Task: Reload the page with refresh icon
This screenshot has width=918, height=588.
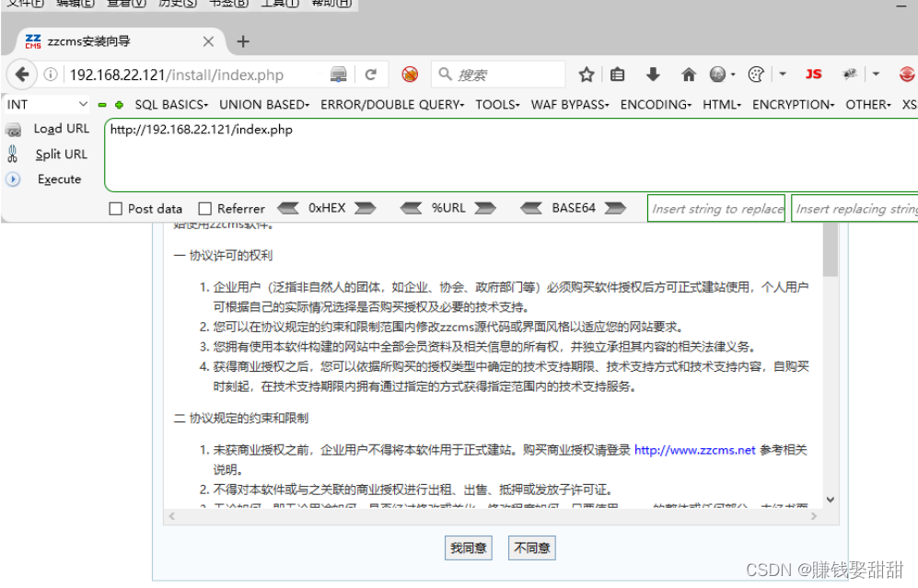Action: coord(370,75)
